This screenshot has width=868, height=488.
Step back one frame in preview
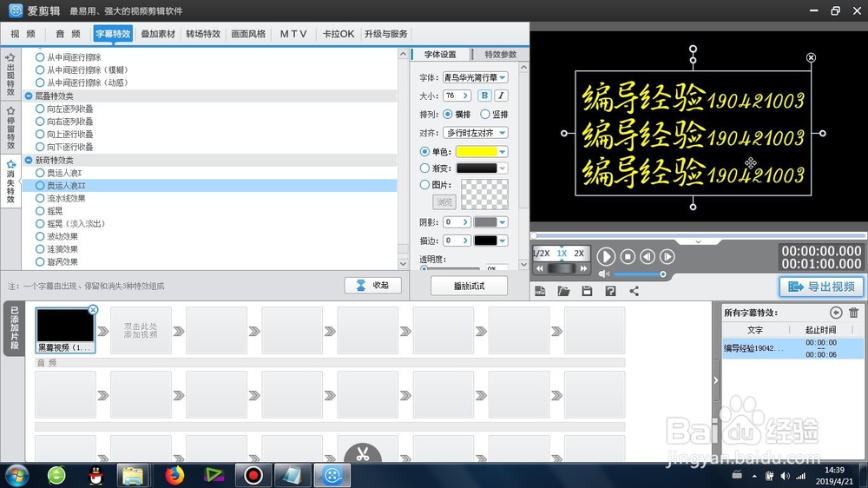tap(648, 256)
